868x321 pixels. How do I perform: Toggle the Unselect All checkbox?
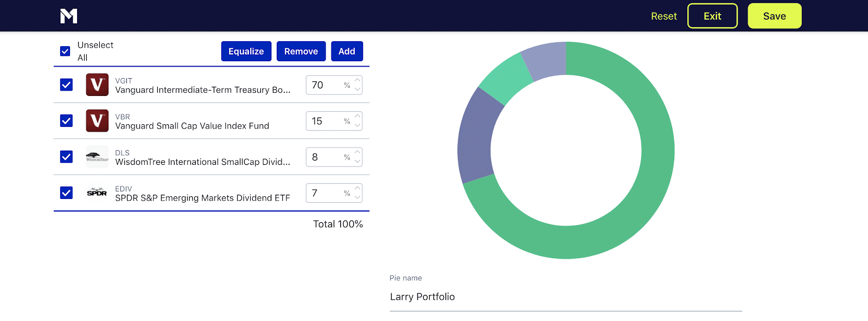click(x=65, y=51)
